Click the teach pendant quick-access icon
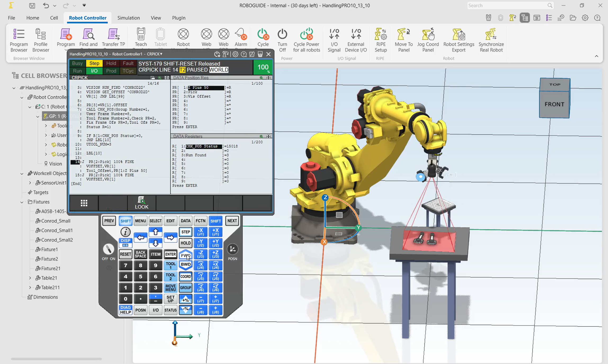Screen dimensions: 608x364 pyautogui.click(x=489, y=18)
